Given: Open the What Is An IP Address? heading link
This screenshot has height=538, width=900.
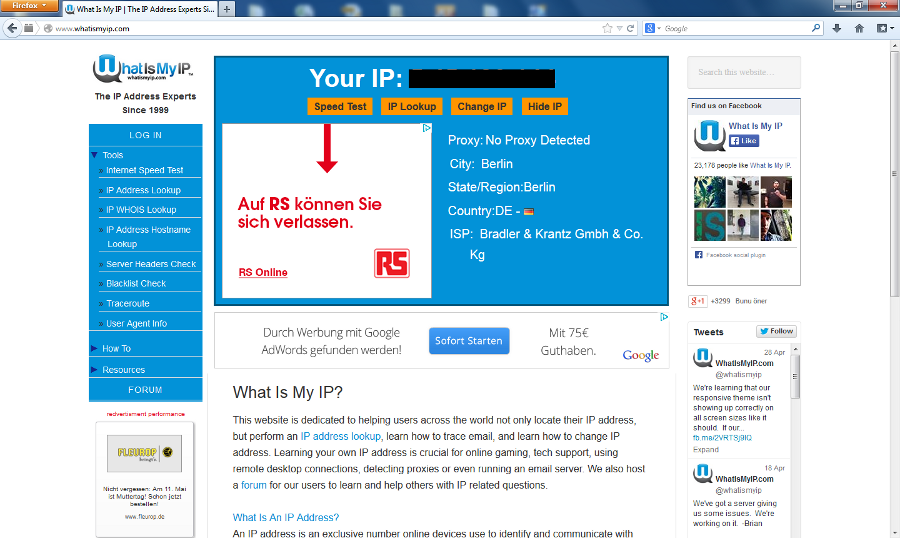Looking at the screenshot, I should coord(286,517).
